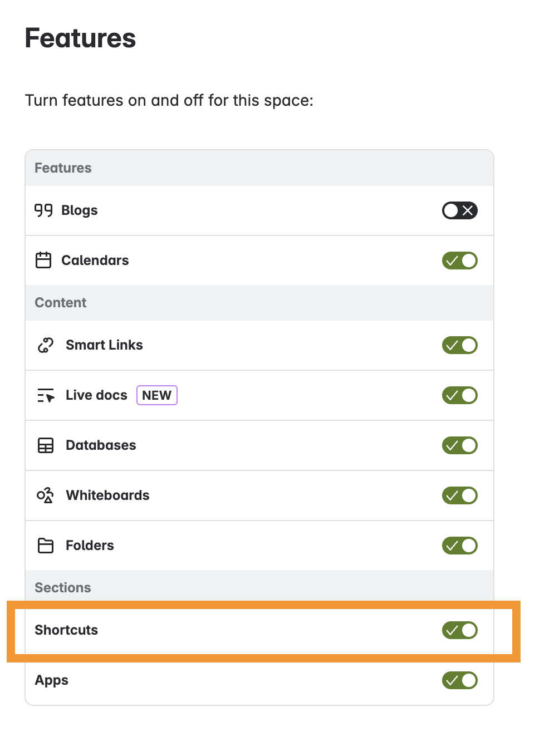Viewport: 559px width, 756px height.
Task: Click the Databases table icon
Action: [x=45, y=445]
